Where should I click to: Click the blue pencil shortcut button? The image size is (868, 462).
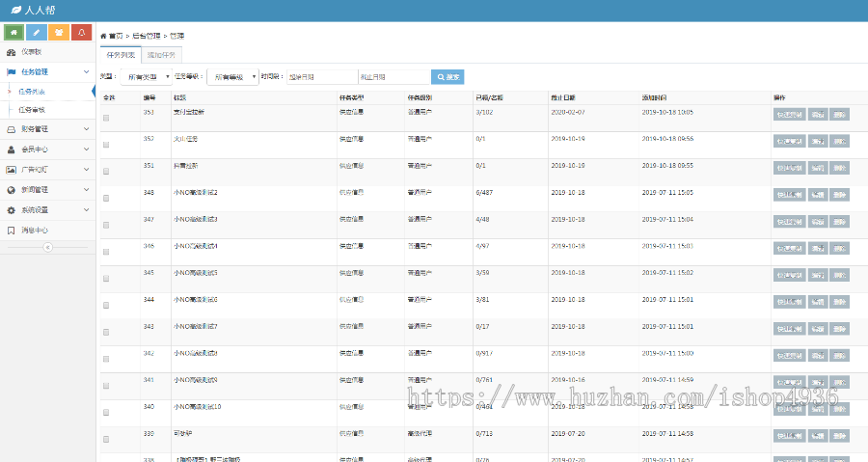[37, 32]
